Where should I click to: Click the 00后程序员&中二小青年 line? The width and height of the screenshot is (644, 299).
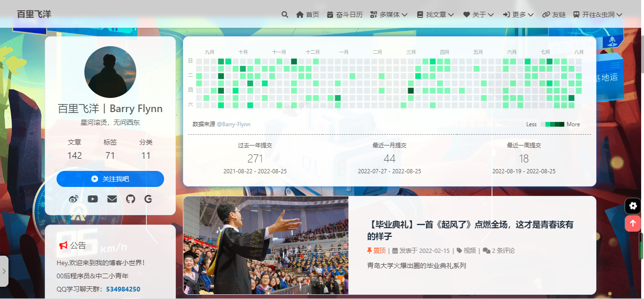[x=92, y=276]
